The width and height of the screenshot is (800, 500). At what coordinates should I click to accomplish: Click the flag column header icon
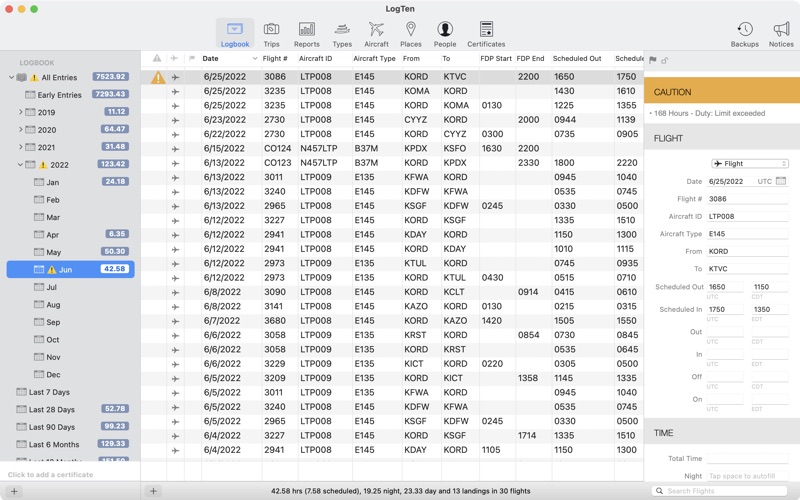click(x=192, y=58)
